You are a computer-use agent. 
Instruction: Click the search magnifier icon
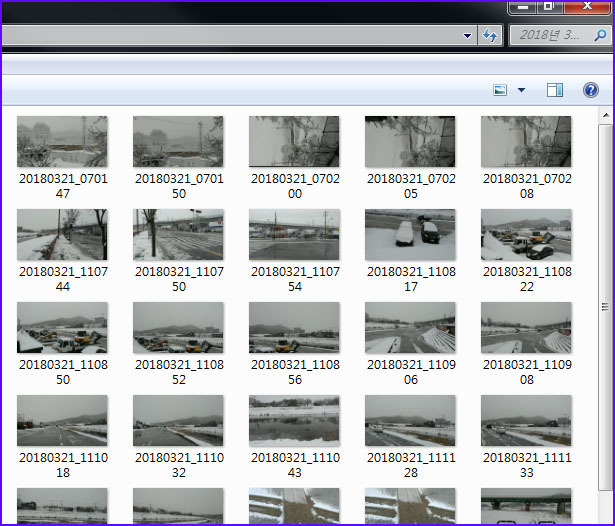600,35
